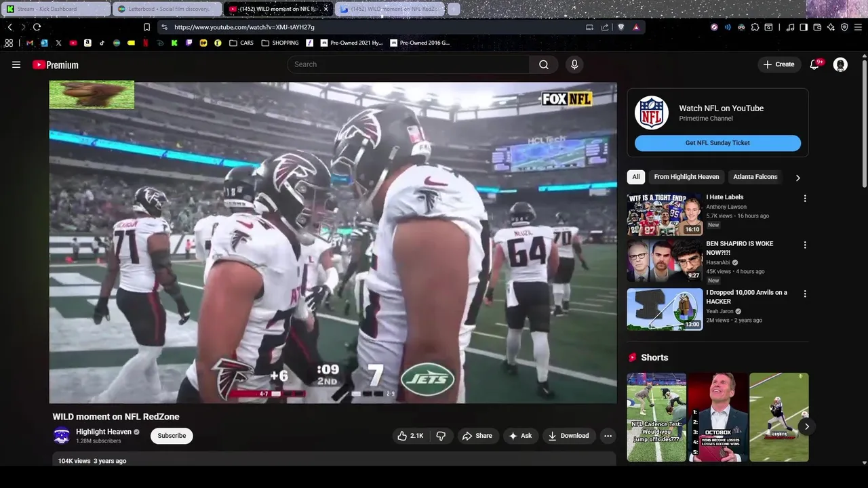The width and height of the screenshot is (868, 488).
Task: Click the Download button
Action: (x=568, y=436)
